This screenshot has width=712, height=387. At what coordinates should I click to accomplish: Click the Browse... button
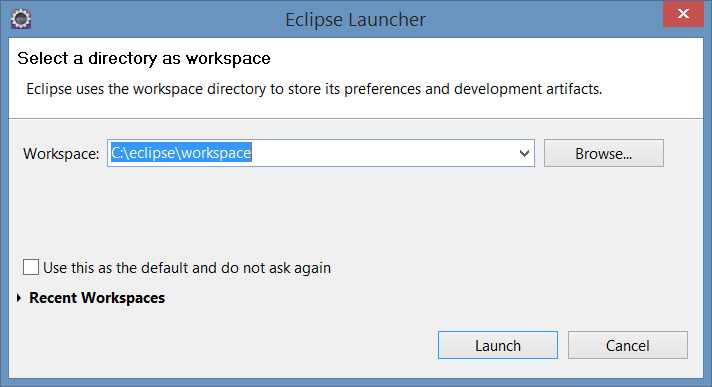pyautogui.click(x=603, y=154)
